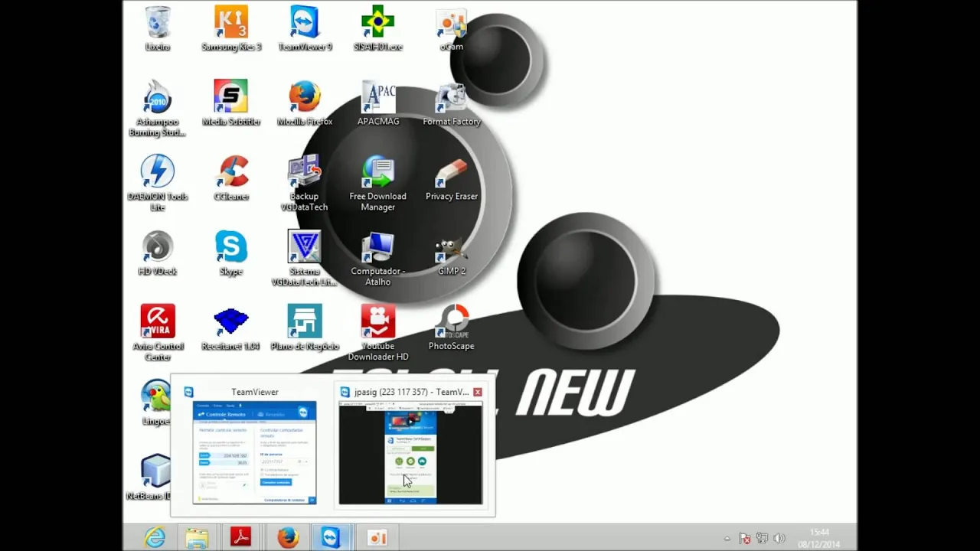980x551 pixels.
Task: Open Sistema VGDataTech desktop shortcut
Action: [305, 258]
